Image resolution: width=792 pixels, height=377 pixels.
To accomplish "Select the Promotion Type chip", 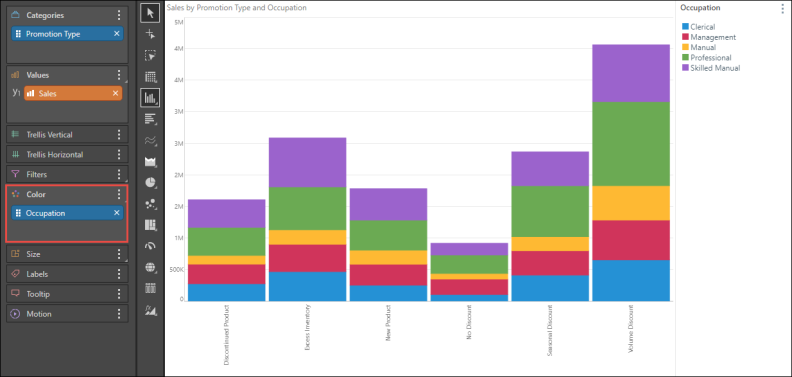I will tap(67, 34).
